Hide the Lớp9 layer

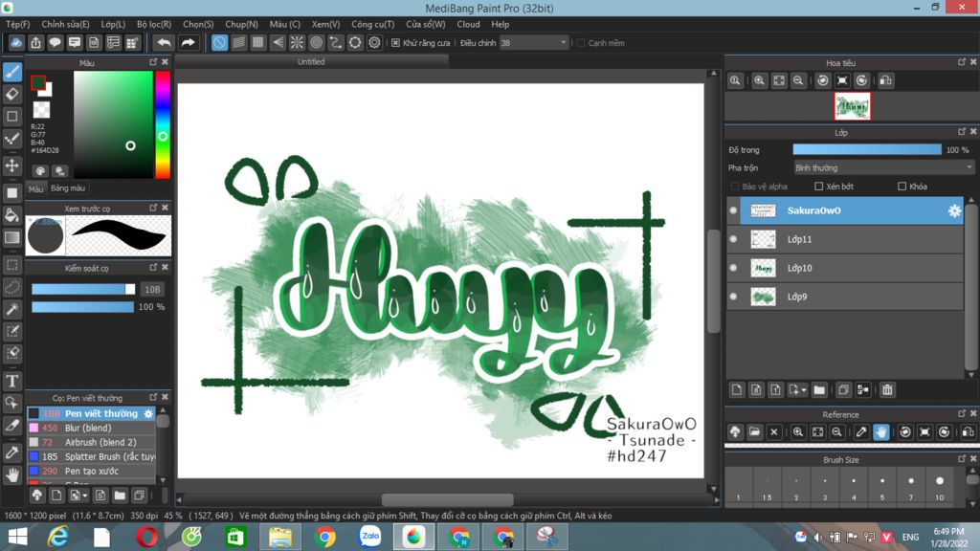734,297
